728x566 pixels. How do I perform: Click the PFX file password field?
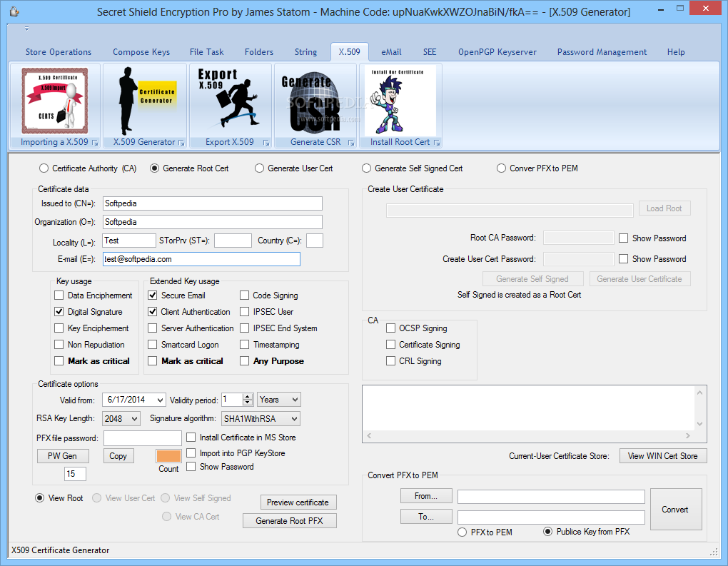pyautogui.click(x=143, y=438)
